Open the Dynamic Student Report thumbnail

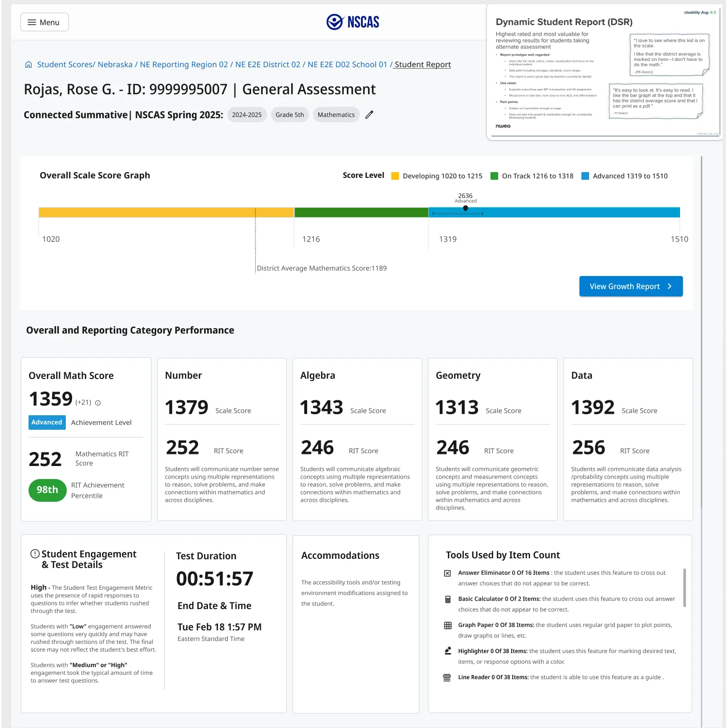pos(604,73)
